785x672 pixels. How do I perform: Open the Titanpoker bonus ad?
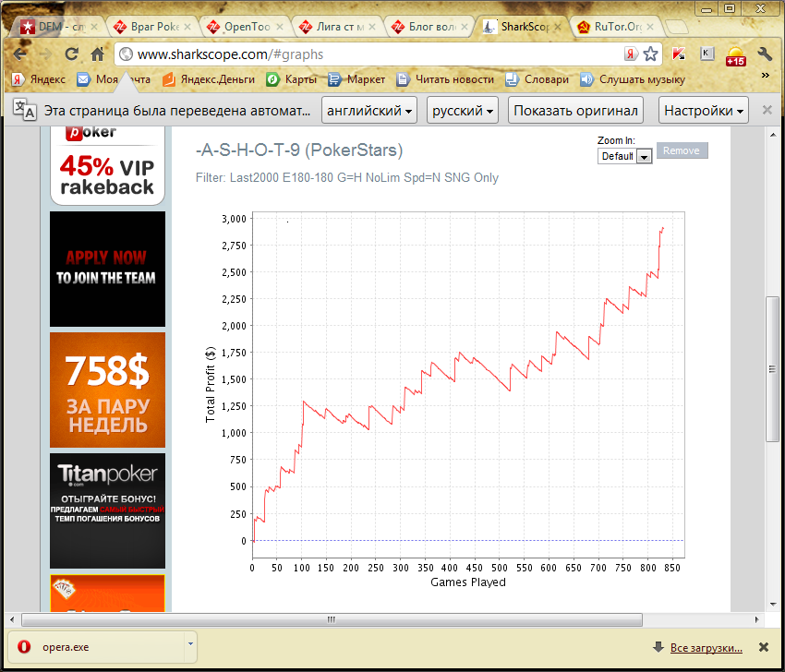pyautogui.click(x=107, y=510)
